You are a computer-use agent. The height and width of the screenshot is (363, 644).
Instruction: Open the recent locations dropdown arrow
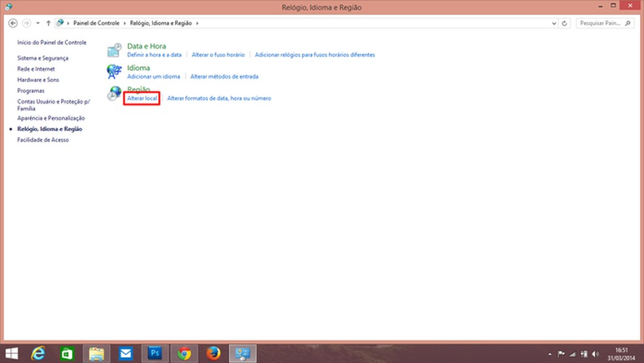(38, 24)
